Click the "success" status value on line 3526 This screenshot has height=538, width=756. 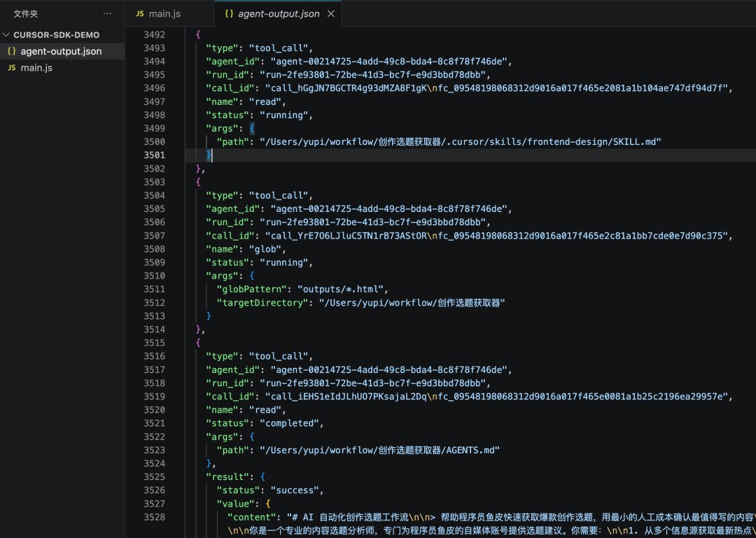[x=294, y=490]
